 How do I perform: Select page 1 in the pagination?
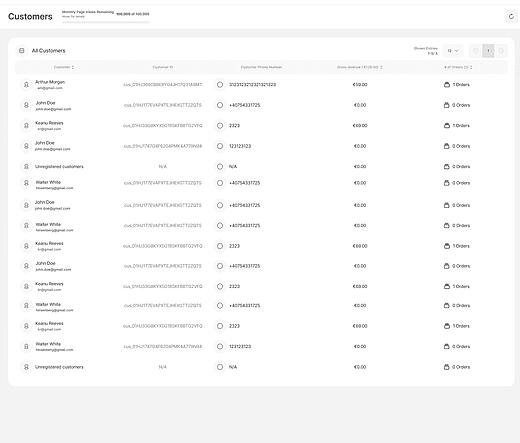(488, 51)
